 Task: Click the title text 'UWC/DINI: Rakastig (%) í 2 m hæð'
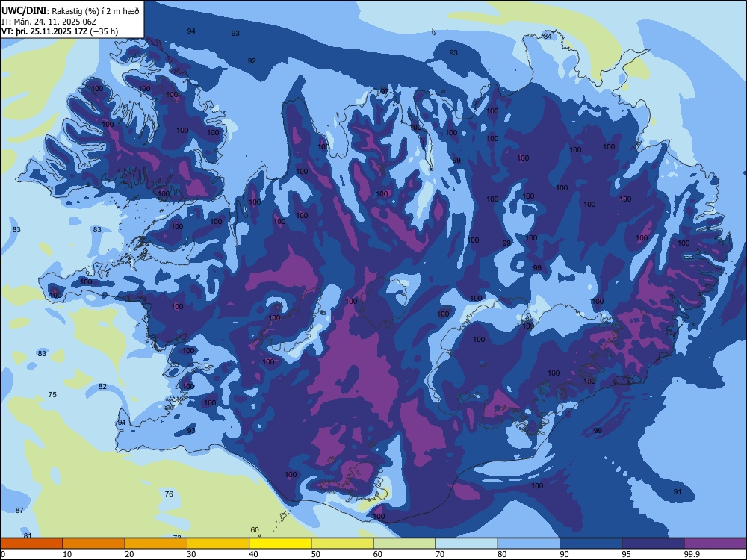pyautogui.click(x=70, y=10)
